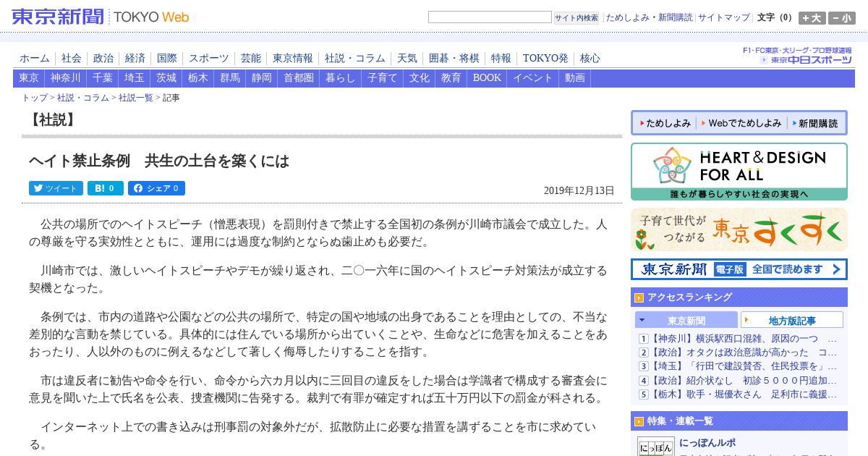Click the 新聞購読 button in sidebar box
Viewport: 868px width, 456px height.
tap(815, 123)
